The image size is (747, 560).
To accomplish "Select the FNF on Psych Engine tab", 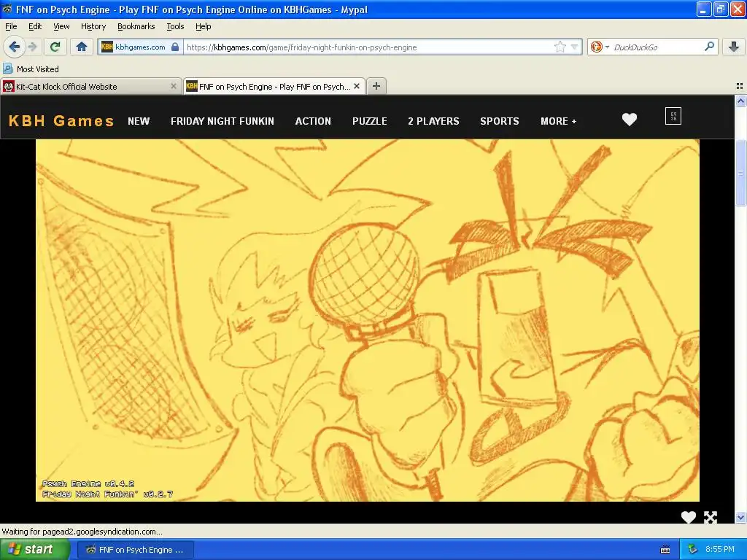I will tap(274, 86).
